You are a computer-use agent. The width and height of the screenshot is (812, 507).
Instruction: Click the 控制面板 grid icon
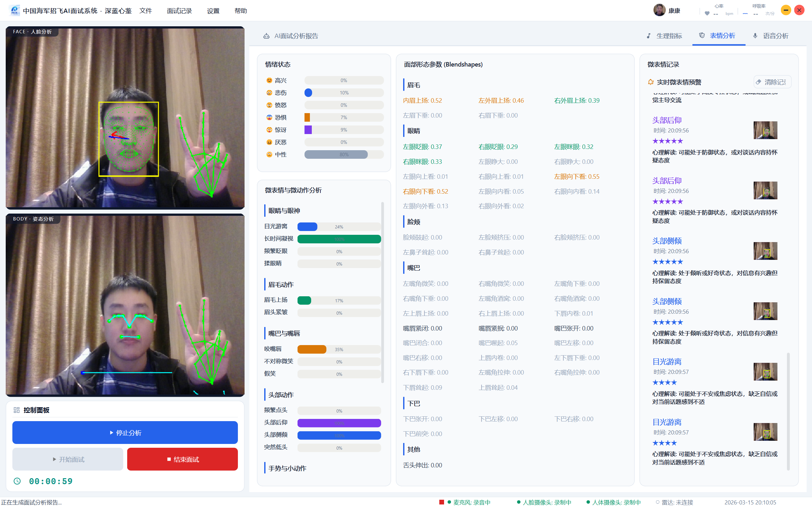pos(16,410)
